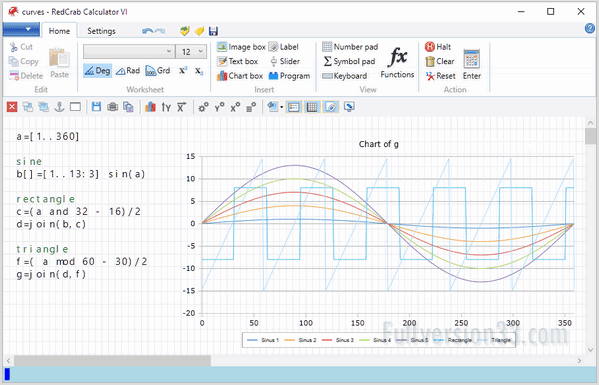Click the formula 'g=join(d, f)'
Image resolution: width=599 pixels, height=385 pixels.
pos(51,274)
